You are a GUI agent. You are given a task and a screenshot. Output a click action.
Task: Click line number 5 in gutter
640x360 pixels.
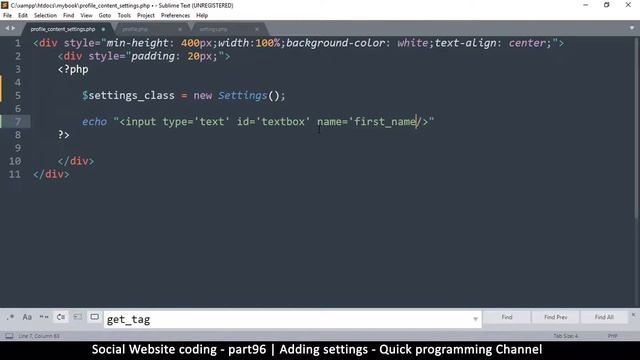click(18, 96)
